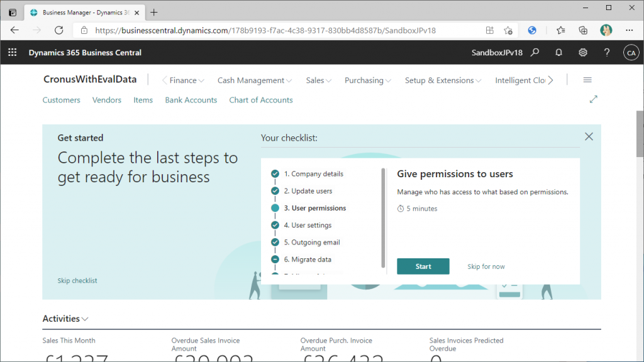Expand the Setup & Extensions menu
This screenshot has width=644, height=362.
coord(443,80)
